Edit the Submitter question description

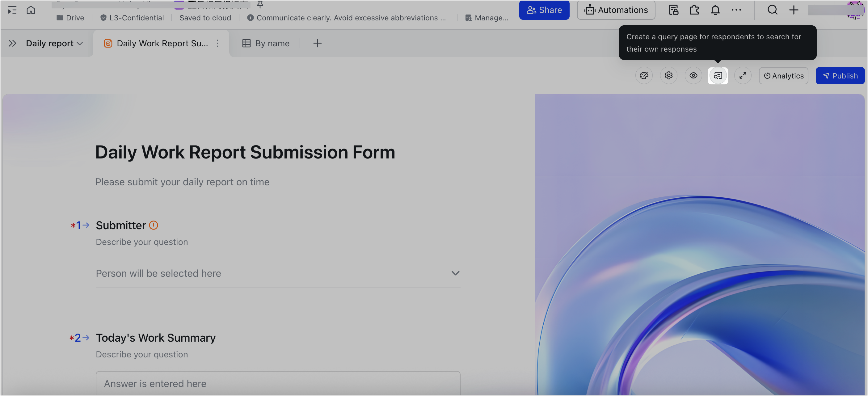(141, 242)
